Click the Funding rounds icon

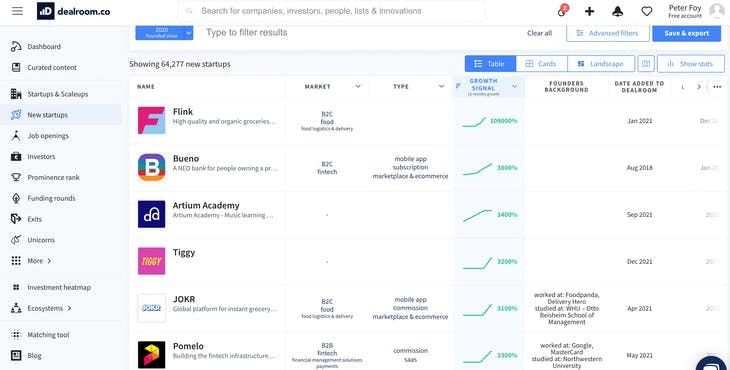16,198
